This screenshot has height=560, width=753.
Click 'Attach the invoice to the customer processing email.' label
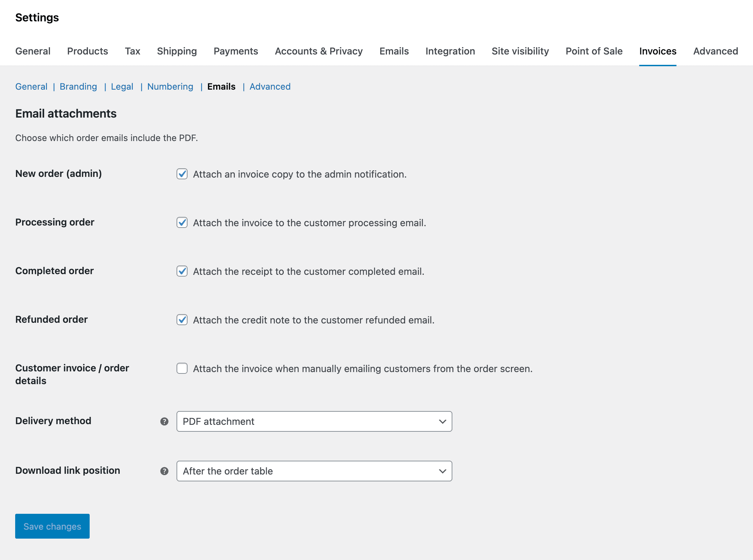tap(309, 223)
